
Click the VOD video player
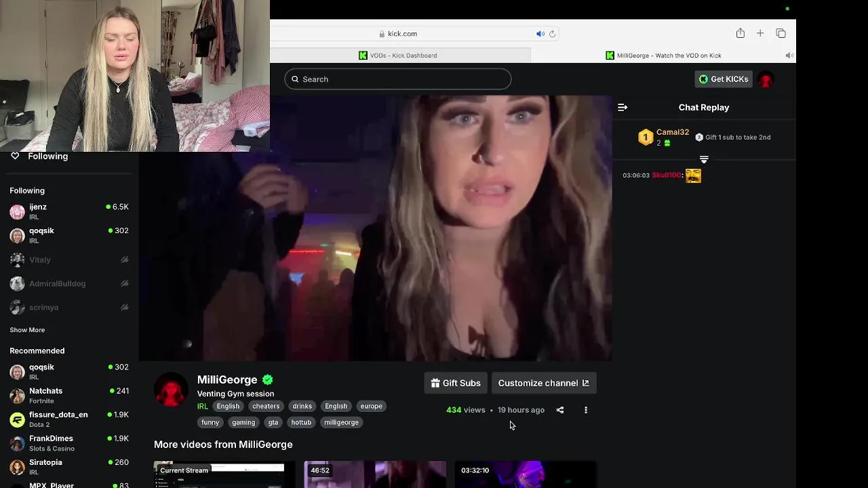click(376, 228)
